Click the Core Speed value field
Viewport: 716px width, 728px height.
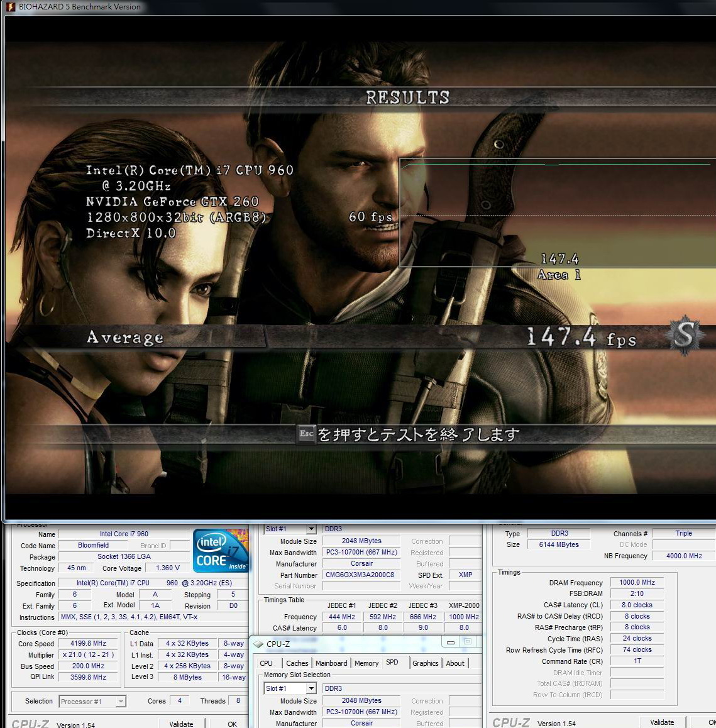[x=89, y=644]
